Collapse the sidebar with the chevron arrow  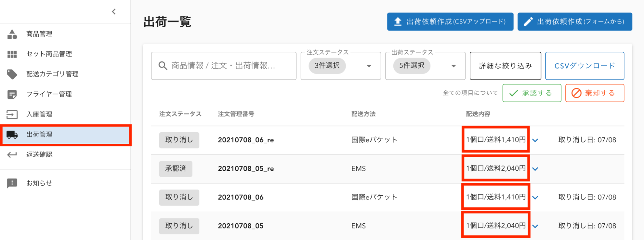tap(114, 12)
